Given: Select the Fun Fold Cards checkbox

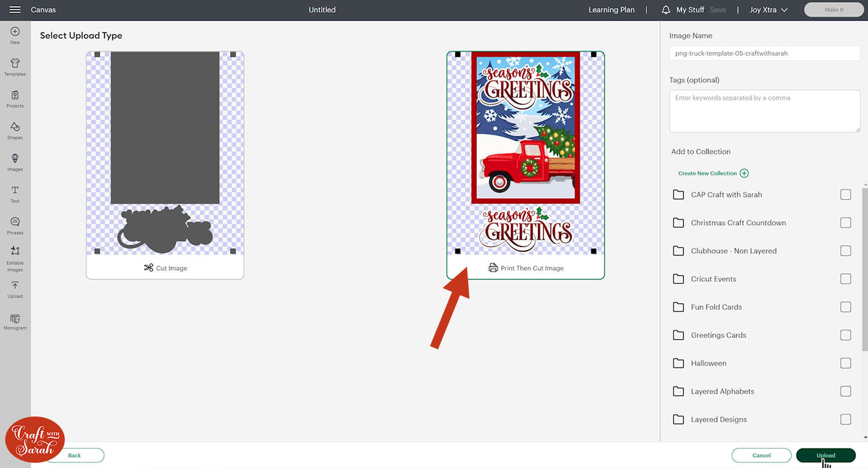Looking at the screenshot, I should pos(845,307).
